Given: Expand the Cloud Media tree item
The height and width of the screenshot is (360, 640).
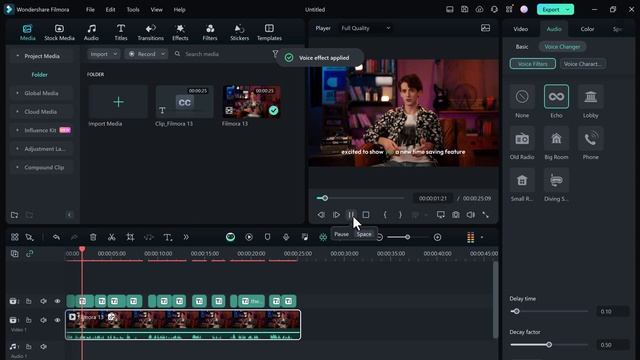Looking at the screenshot, I should click(x=17, y=111).
